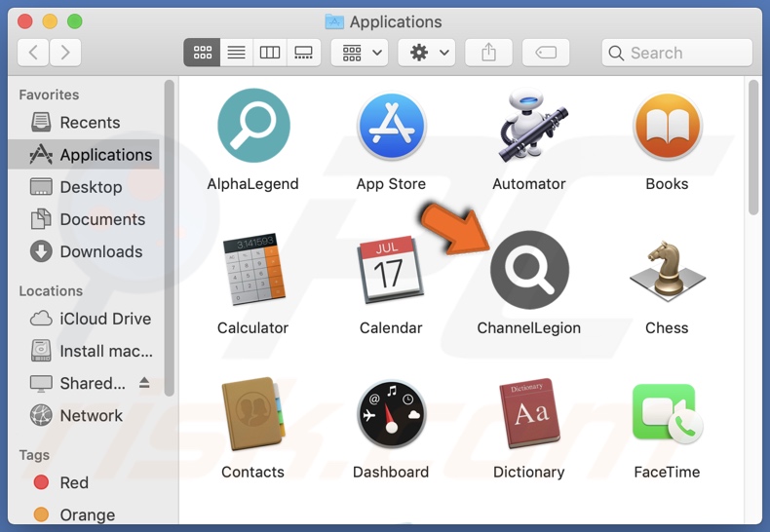Select the Contacts address book icon
This screenshot has width=770, height=532.
[253, 414]
